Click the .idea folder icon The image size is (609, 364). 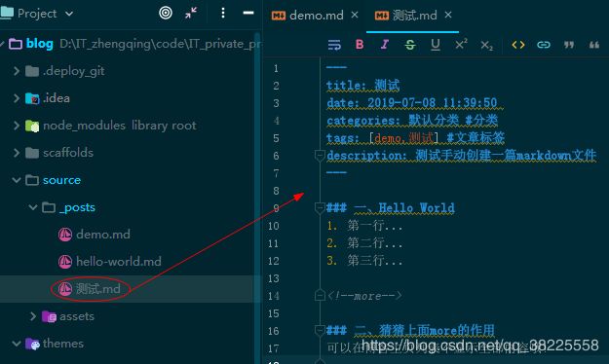pos(32,98)
